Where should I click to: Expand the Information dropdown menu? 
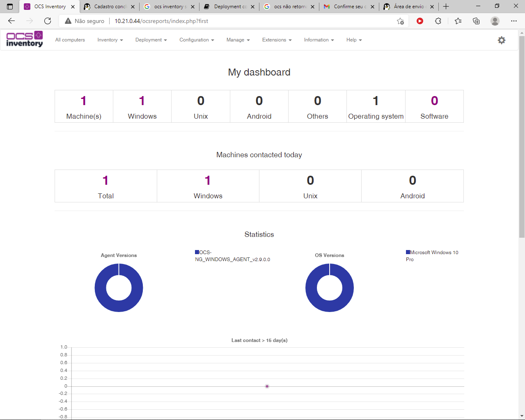[319, 40]
